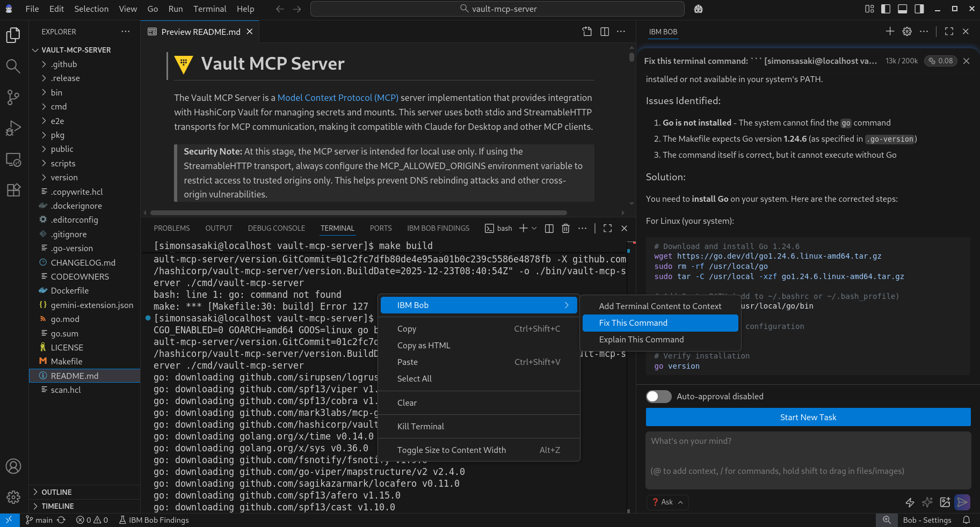Open the Accounts menu icon

(x=13, y=466)
